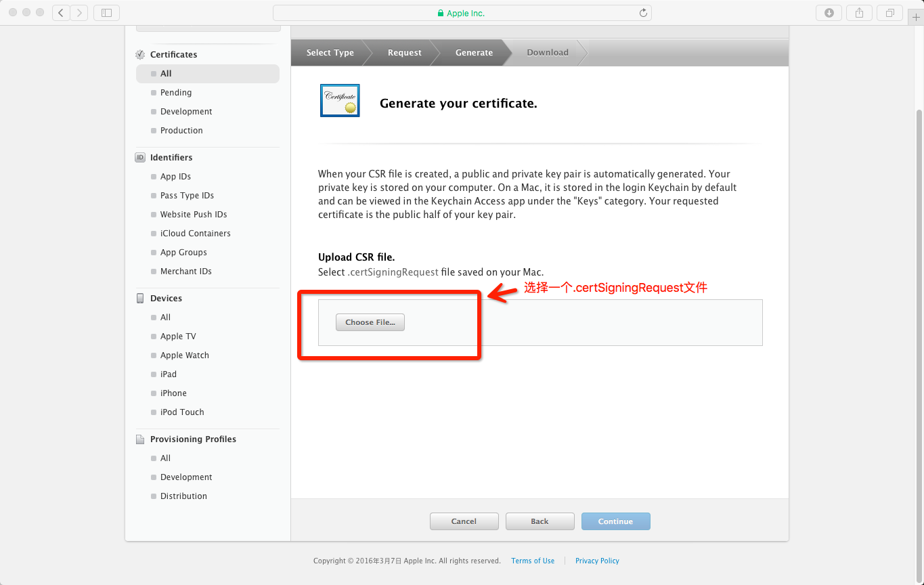
Task: Open the Terms of Use link
Action: tap(533, 561)
